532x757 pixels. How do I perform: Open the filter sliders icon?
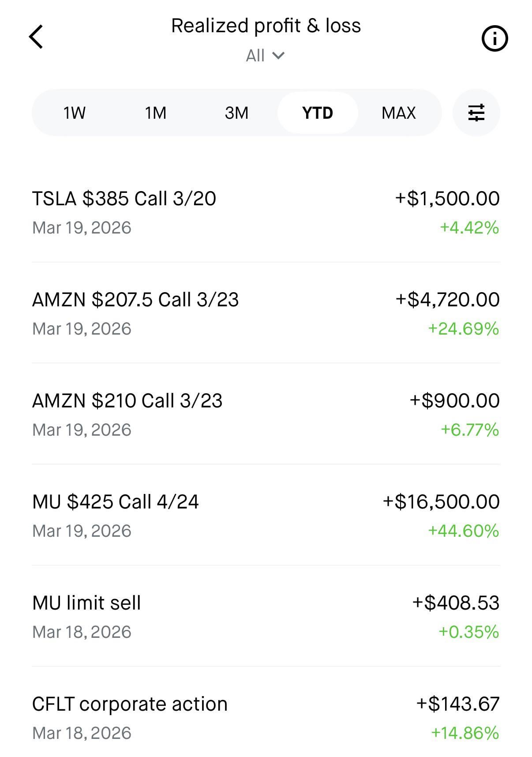click(x=476, y=113)
